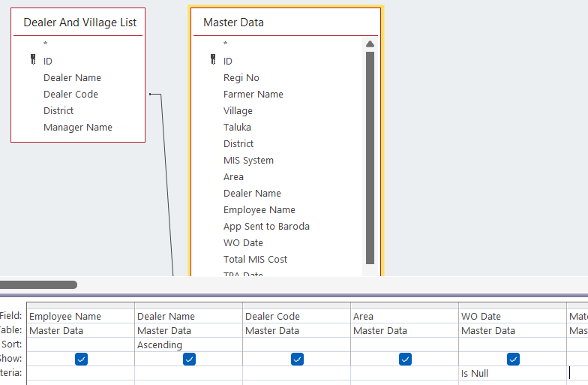Image resolution: width=588 pixels, height=385 pixels.
Task: Select Manager Name in Dealer list
Action: (78, 128)
